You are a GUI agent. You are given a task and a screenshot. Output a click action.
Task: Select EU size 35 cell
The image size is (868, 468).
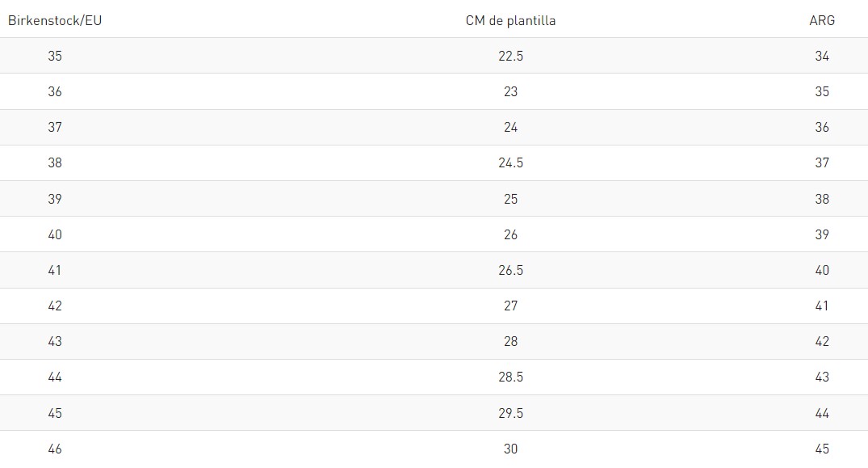point(55,56)
